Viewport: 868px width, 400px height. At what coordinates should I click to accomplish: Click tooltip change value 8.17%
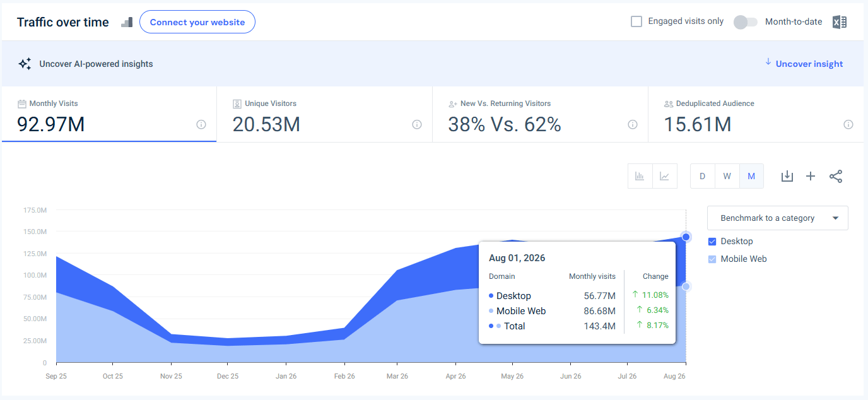pyautogui.click(x=657, y=325)
